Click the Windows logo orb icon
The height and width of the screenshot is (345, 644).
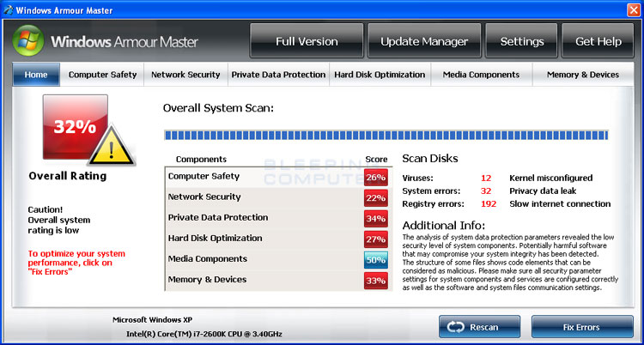(x=28, y=40)
